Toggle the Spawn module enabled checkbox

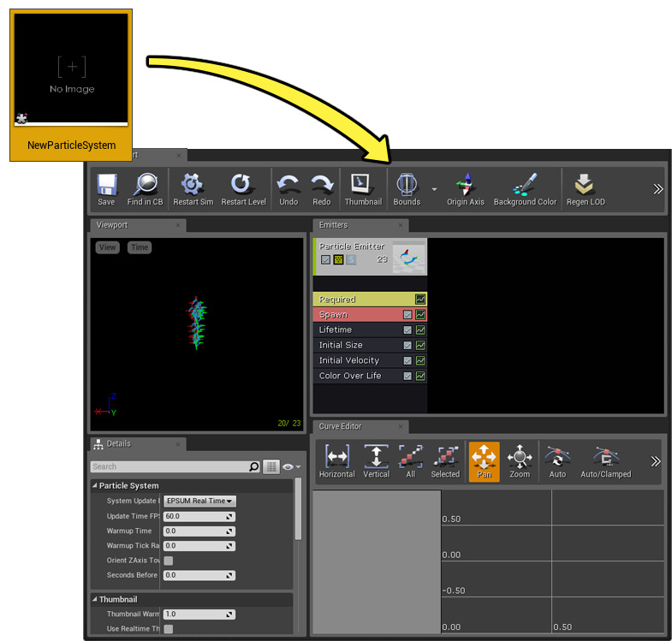click(407, 314)
